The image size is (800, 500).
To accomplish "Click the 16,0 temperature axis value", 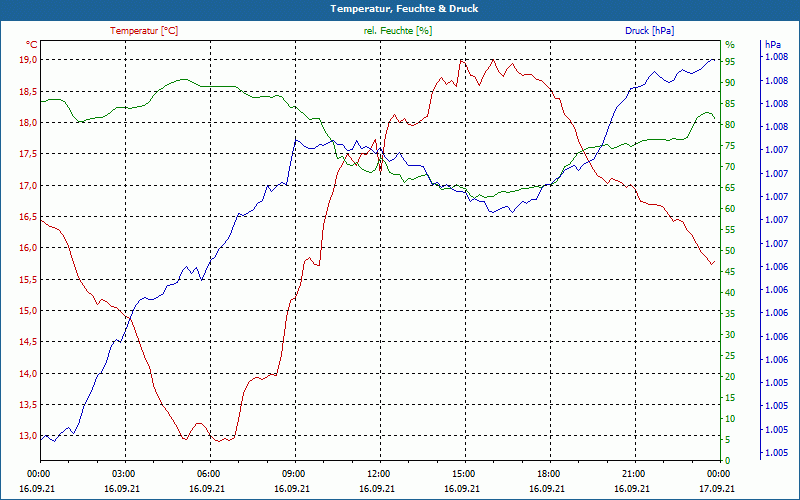I will (29, 248).
